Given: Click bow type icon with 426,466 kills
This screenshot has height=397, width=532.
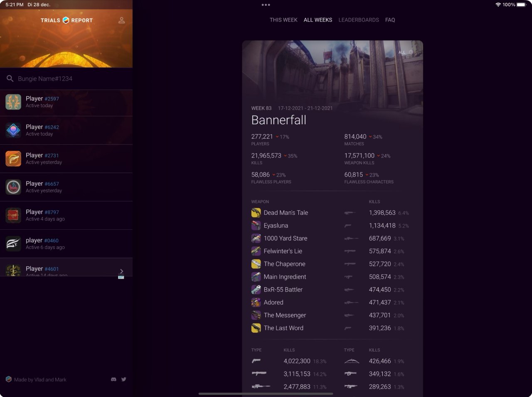Looking at the screenshot, I should pyautogui.click(x=352, y=361).
